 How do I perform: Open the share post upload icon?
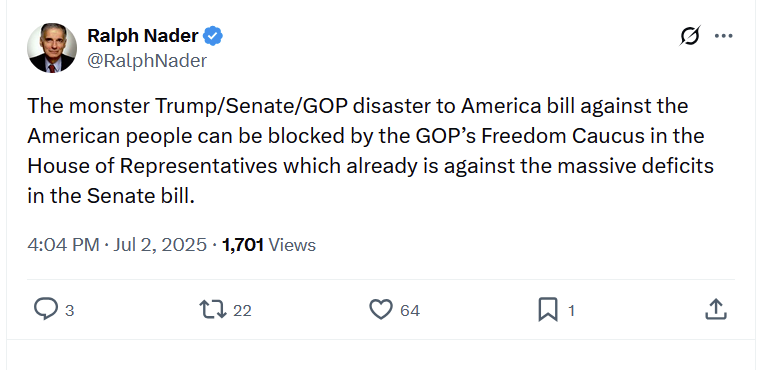[715, 309]
